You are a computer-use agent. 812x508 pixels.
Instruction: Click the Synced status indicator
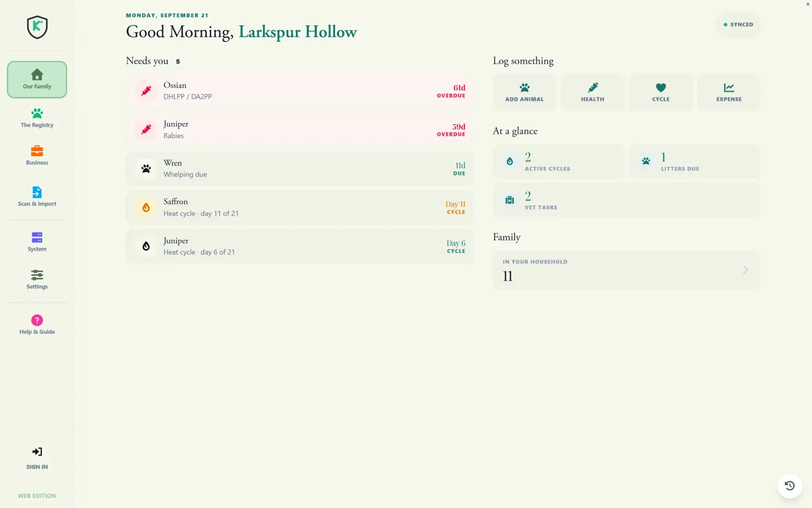738,24
